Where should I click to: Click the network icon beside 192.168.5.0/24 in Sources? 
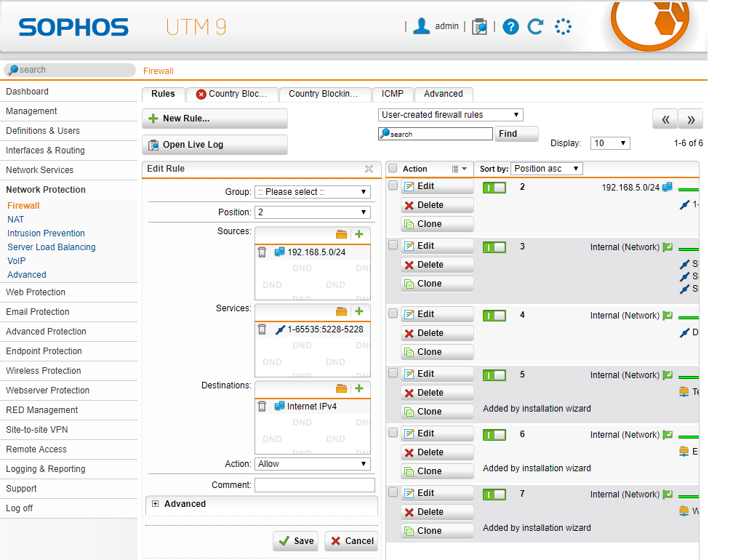(279, 252)
